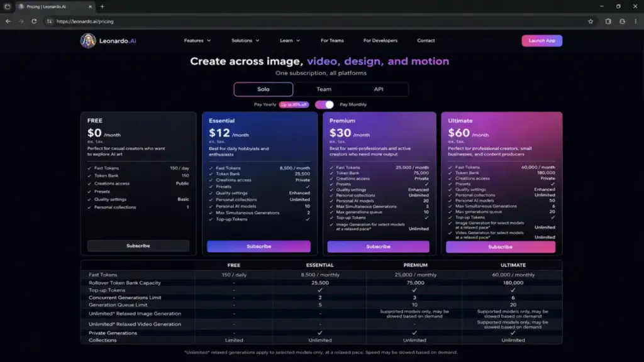This screenshot has width=644, height=362.
Task: Click the 'Up to 20% off' badge
Action: tap(294, 105)
